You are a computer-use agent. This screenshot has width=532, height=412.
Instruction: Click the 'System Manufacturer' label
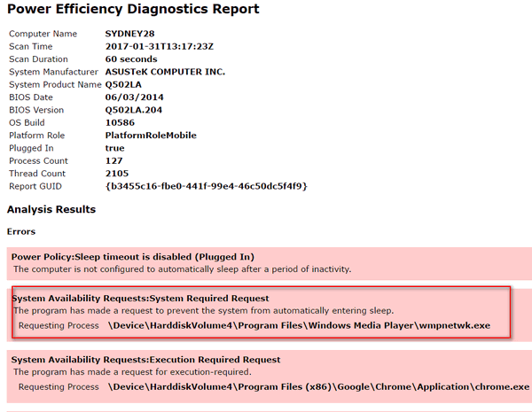click(53, 72)
